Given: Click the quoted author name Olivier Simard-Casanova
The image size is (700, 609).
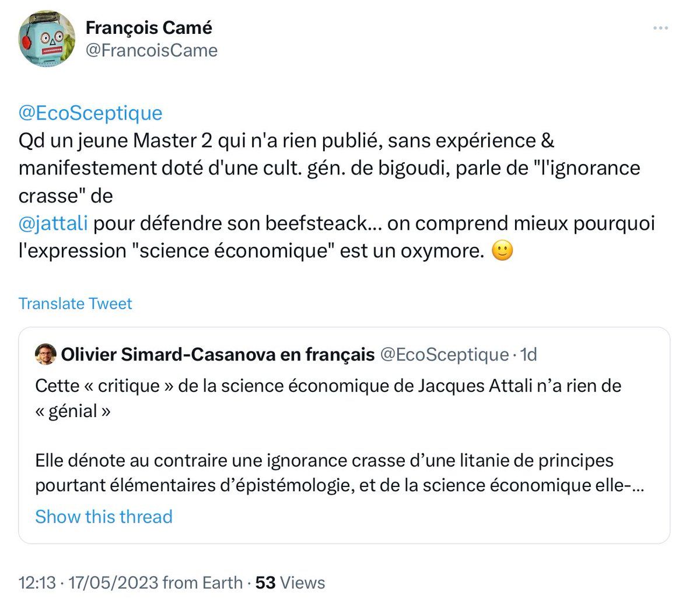Looking at the screenshot, I should [218, 354].
